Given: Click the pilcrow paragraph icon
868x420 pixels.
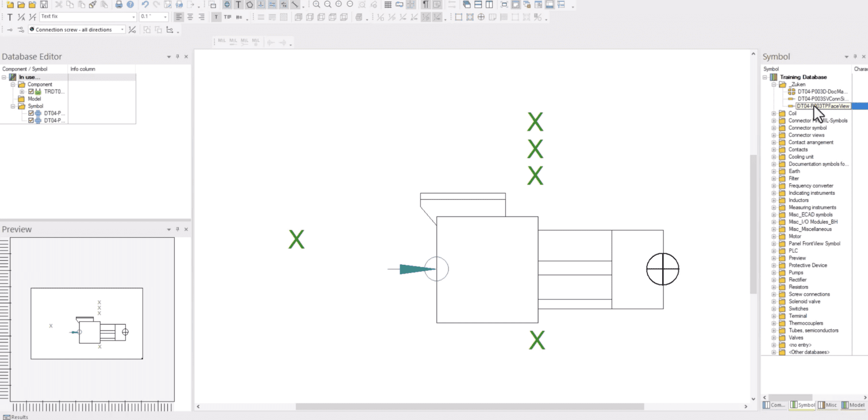Looking at the screenshot, I should click(425, 5).
